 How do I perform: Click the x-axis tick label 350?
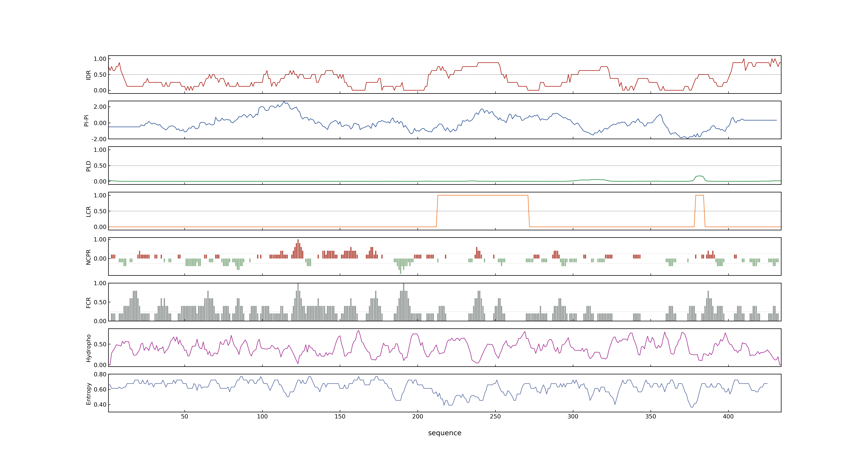tap(651, 416)
